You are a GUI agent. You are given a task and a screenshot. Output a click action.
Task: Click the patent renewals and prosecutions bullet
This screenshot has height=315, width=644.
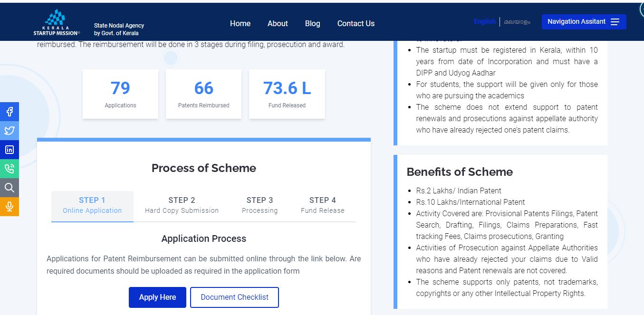click(x=507, y=118)
